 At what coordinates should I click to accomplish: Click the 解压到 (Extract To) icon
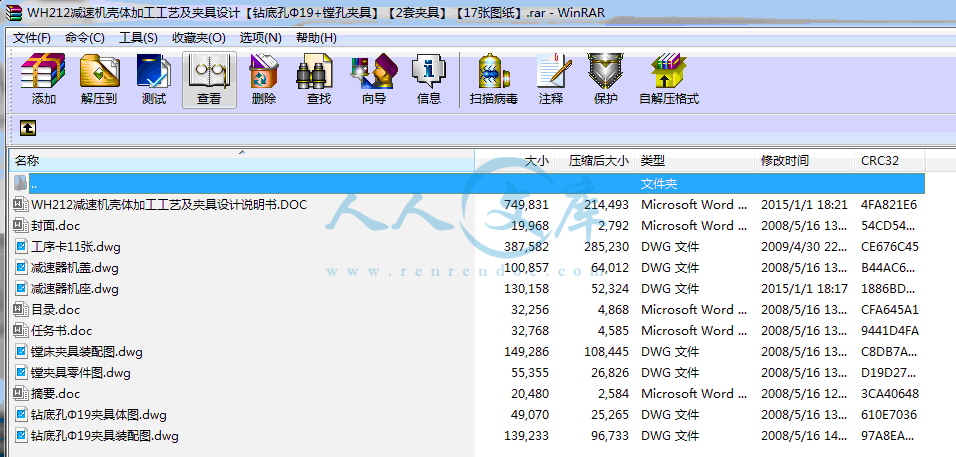tap(99, 79)
